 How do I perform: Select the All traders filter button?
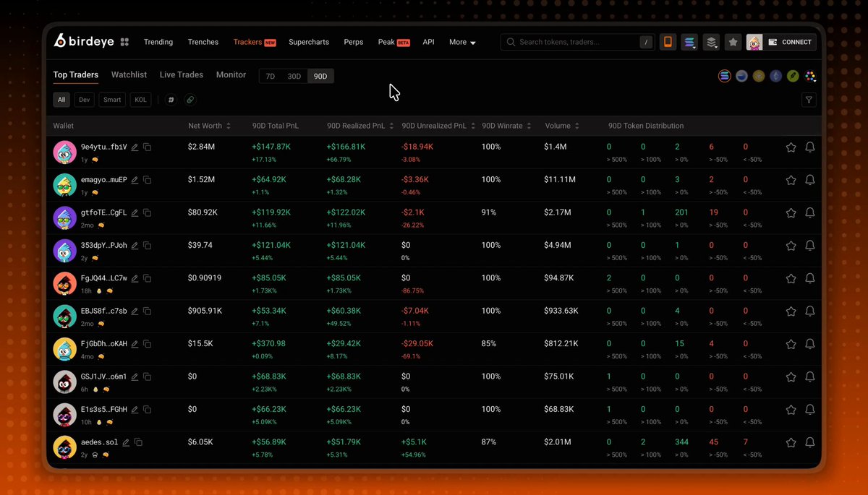61,100
